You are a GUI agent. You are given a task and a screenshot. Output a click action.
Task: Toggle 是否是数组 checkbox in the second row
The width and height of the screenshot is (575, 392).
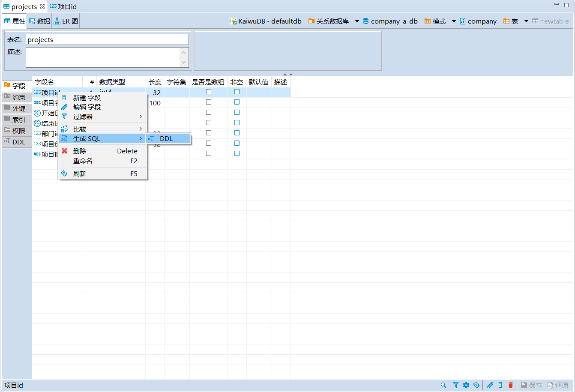[x=209, y=102]
